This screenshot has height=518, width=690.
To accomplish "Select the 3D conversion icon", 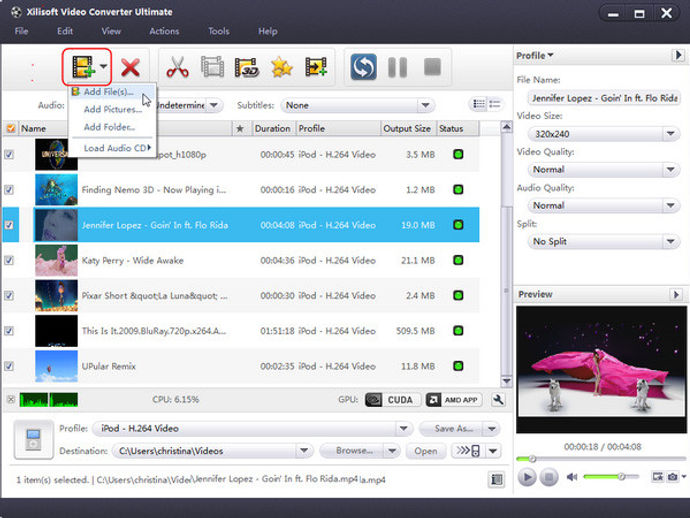I will click(246, 67).
